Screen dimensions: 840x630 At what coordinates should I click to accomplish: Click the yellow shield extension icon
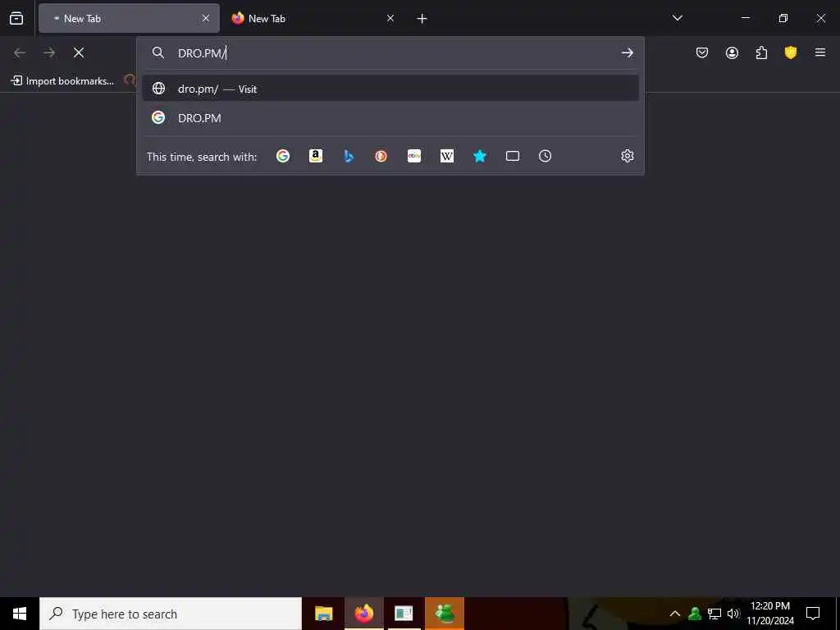pyautogui.click(x=791, y=52)
